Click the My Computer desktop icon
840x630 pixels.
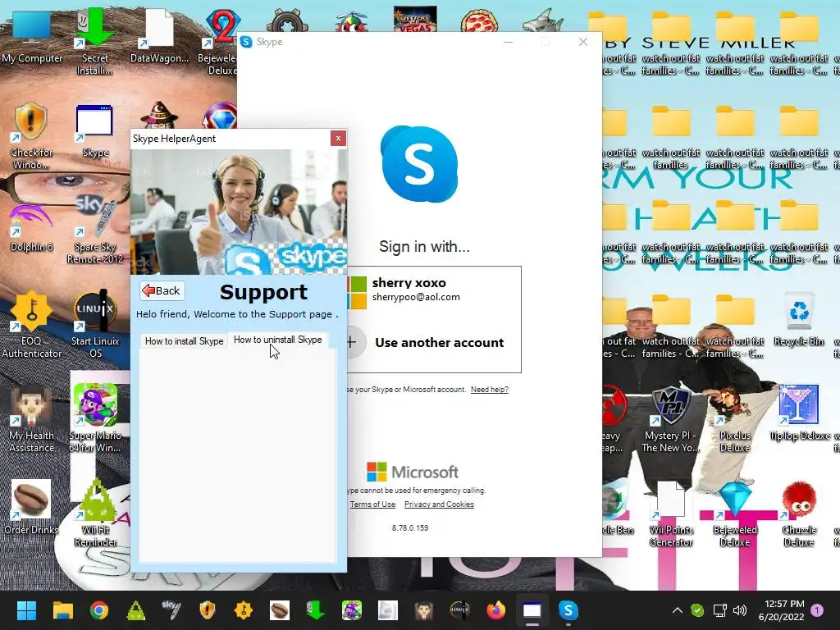[32, 38]
